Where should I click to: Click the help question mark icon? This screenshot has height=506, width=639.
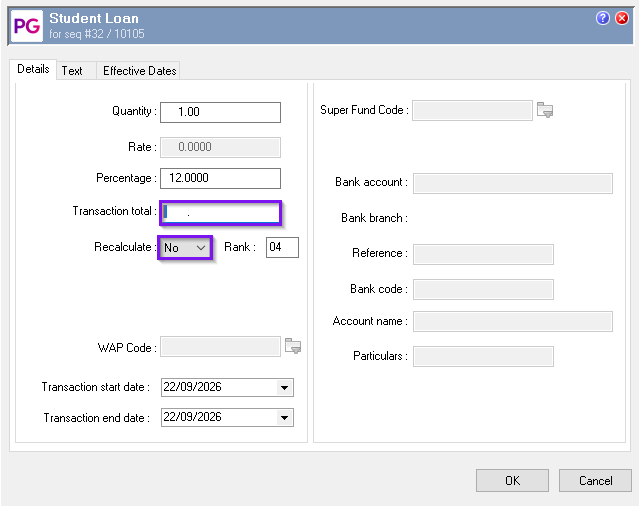[602, 18]
